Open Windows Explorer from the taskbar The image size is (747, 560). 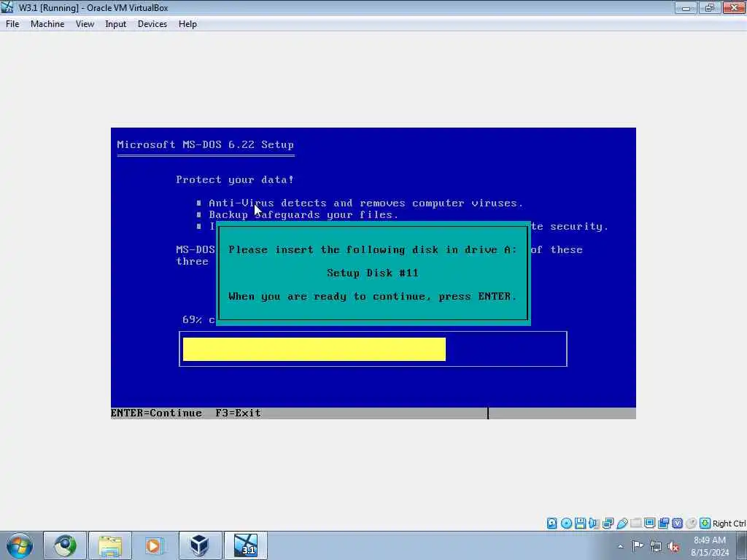[110, 545]
